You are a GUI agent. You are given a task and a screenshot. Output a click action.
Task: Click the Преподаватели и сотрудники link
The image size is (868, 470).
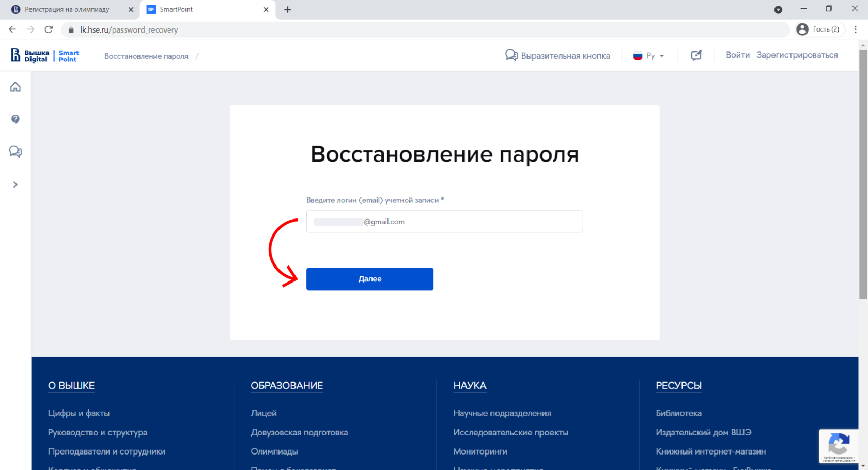(x=106, y=451)
